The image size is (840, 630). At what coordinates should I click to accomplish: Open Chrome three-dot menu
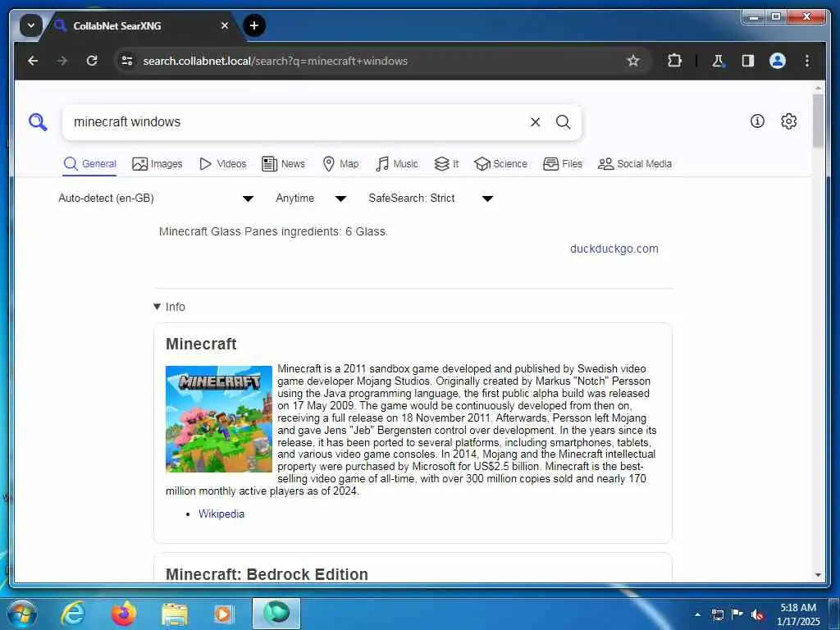807,61
